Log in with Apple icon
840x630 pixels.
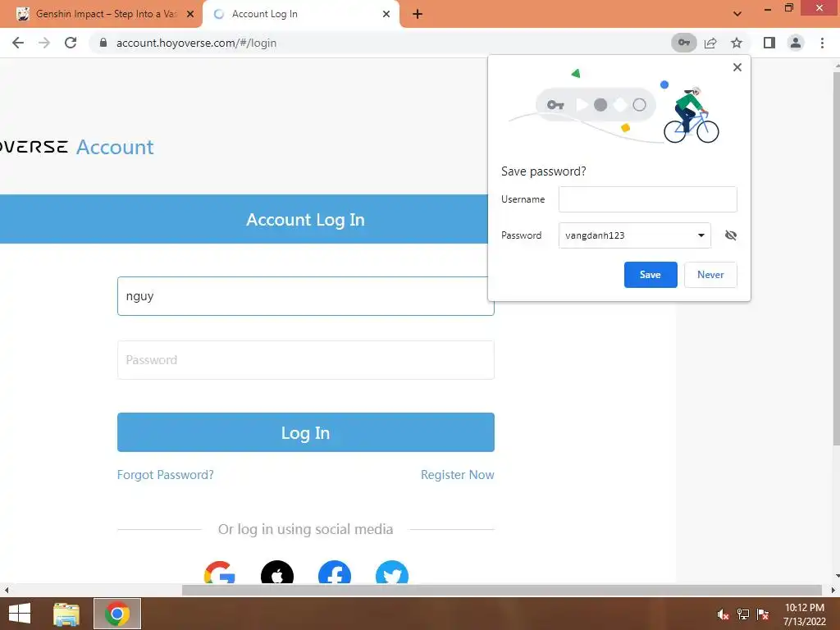(277, 573)
